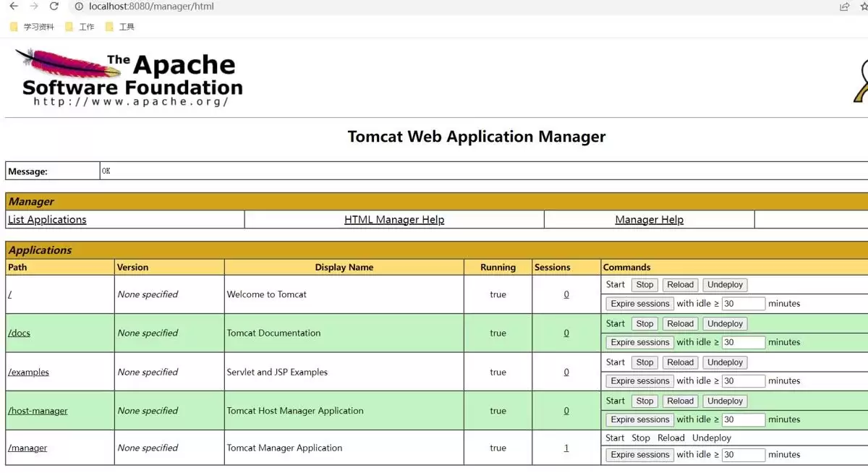868x473 pixels.
Task: Open the /manager path link
Action: click(27, 448)
